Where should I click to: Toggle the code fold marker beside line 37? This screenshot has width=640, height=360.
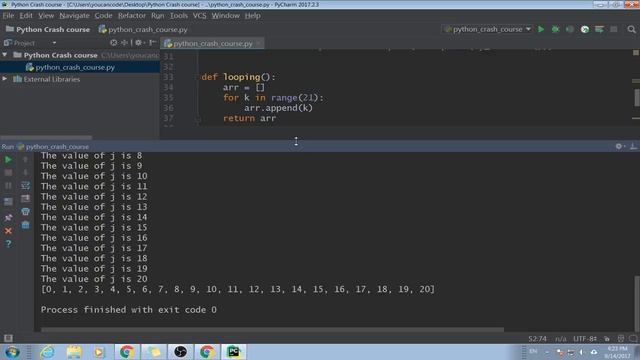click(x=198, y=119)
